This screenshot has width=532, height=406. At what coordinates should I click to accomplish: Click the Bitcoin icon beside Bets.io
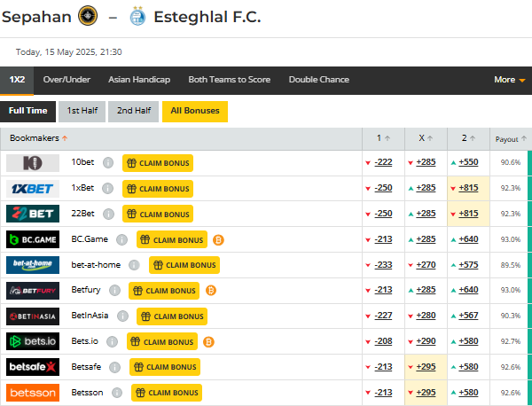point(208,342)
